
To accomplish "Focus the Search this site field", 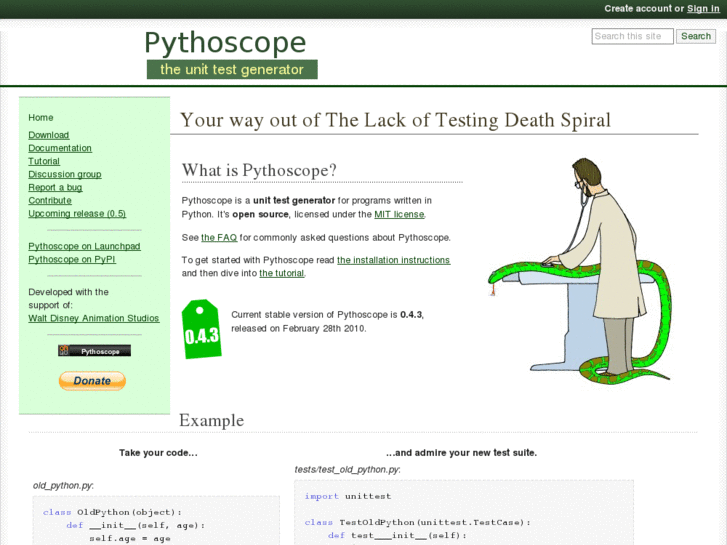I will 632,36.
